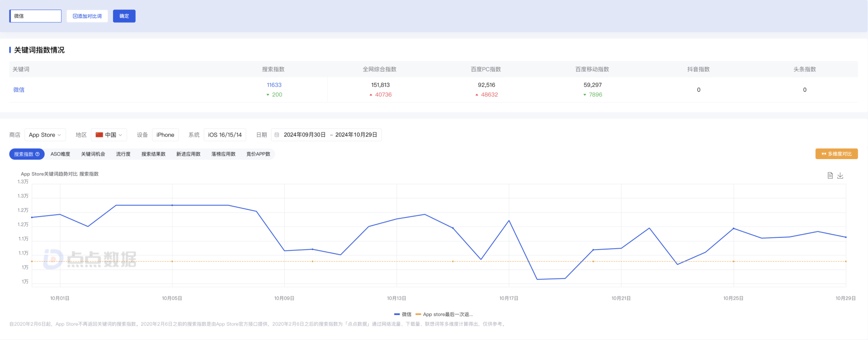Click the 确定 confirm button
Image resolution: width=868 pixels, height=340 pixels.
pos(124,16)
